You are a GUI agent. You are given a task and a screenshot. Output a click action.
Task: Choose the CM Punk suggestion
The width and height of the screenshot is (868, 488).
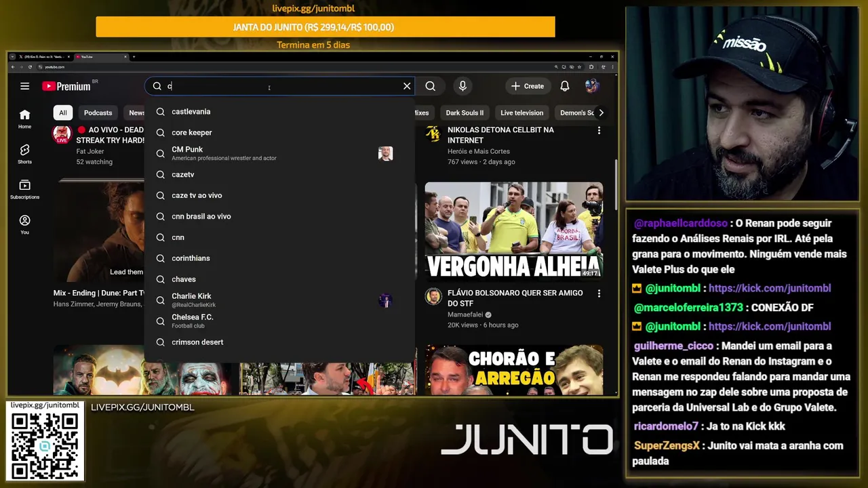279,153
